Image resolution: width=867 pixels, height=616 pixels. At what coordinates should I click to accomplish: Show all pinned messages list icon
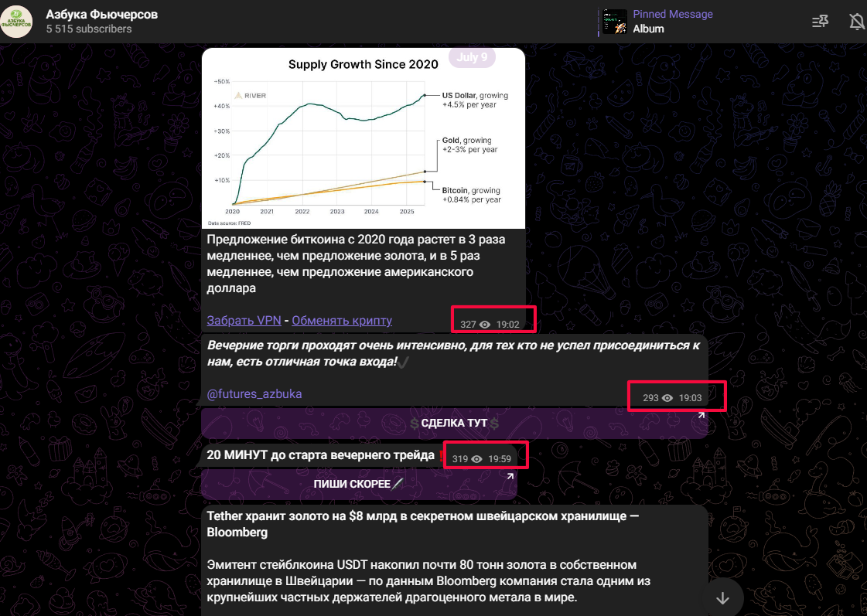point(820,22)
